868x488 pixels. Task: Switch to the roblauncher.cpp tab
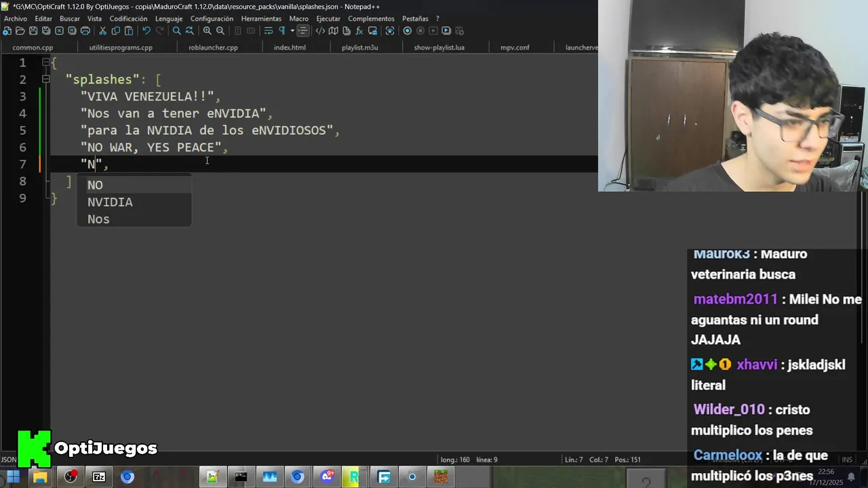pyautogui.click(x=213, y=47)
